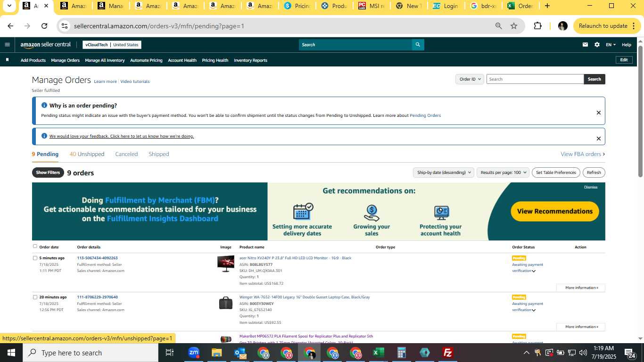Close the feedback banner
644x362 pixels.
click(x=598, y=139)
